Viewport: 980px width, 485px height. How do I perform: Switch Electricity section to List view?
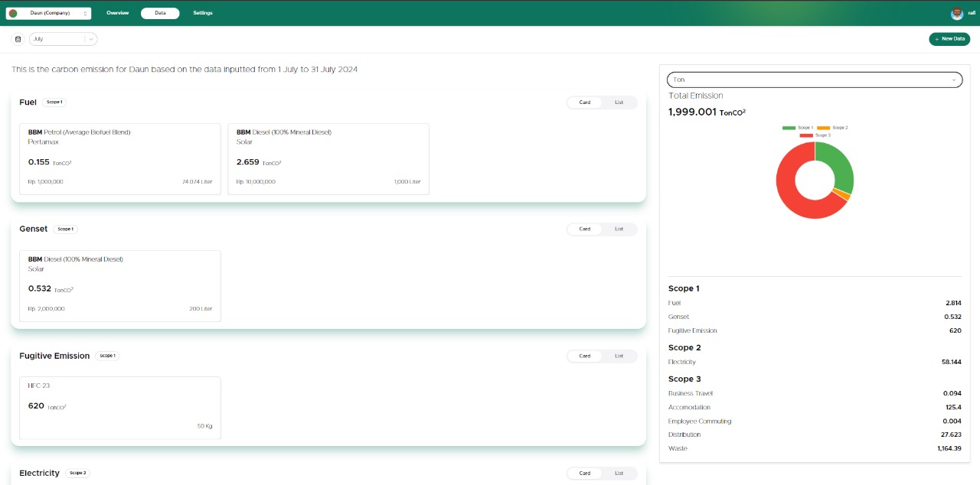[619, 474]
